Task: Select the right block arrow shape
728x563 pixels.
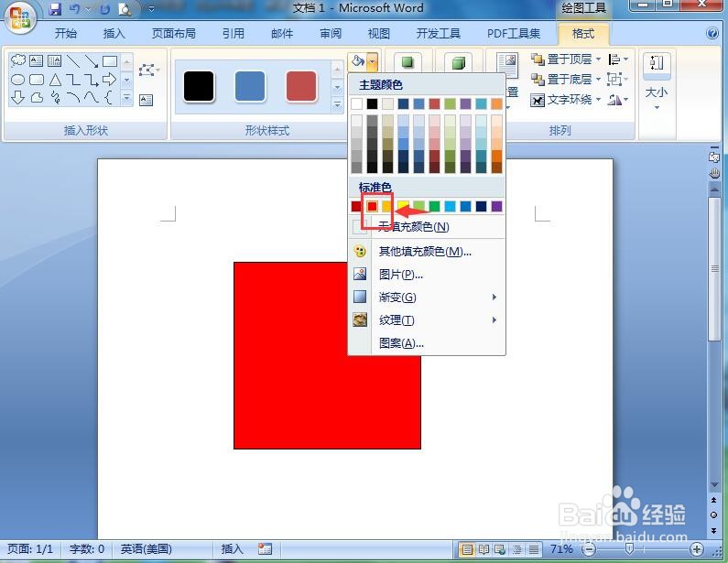Action: (x=110, y=80)
